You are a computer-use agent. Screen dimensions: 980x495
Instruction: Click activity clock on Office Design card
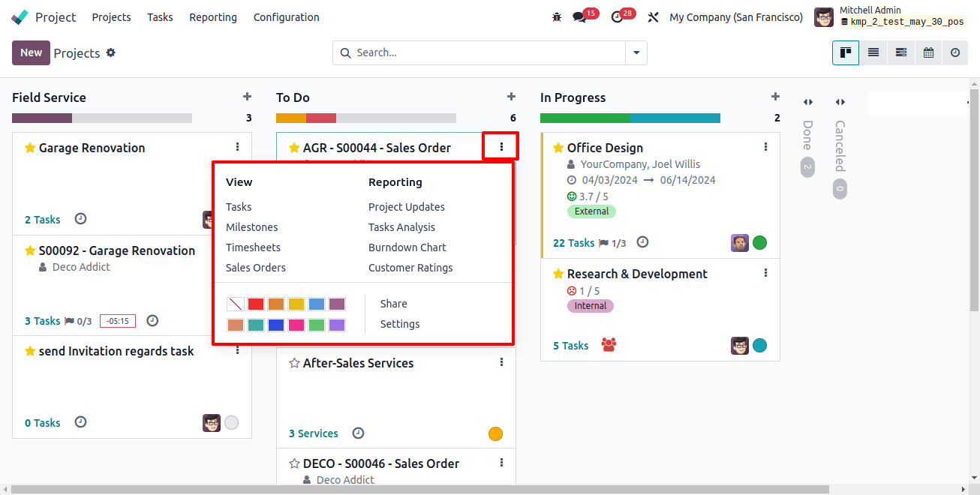click(x=642, y=242)
